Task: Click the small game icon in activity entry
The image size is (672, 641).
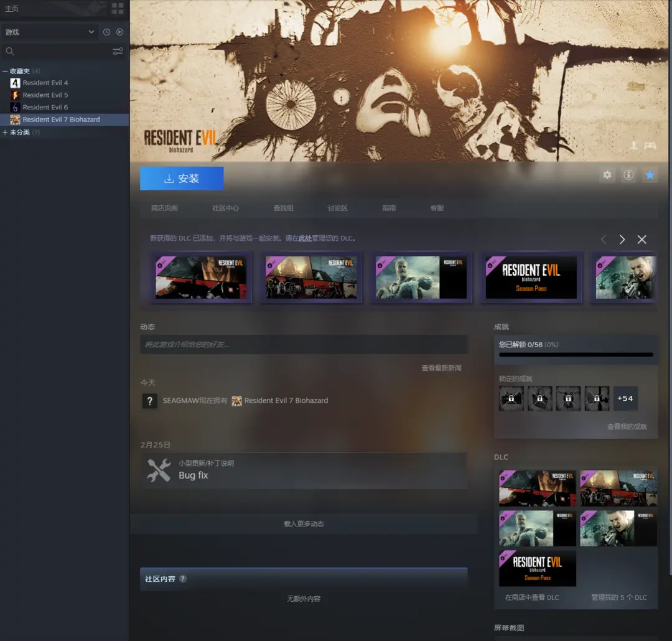Action: point(236,401)
